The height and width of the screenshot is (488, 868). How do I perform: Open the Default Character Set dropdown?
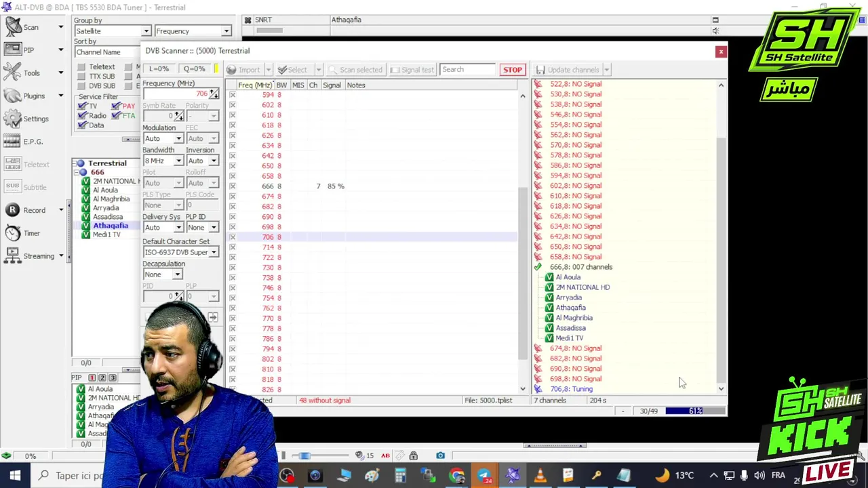coord(180,252)
